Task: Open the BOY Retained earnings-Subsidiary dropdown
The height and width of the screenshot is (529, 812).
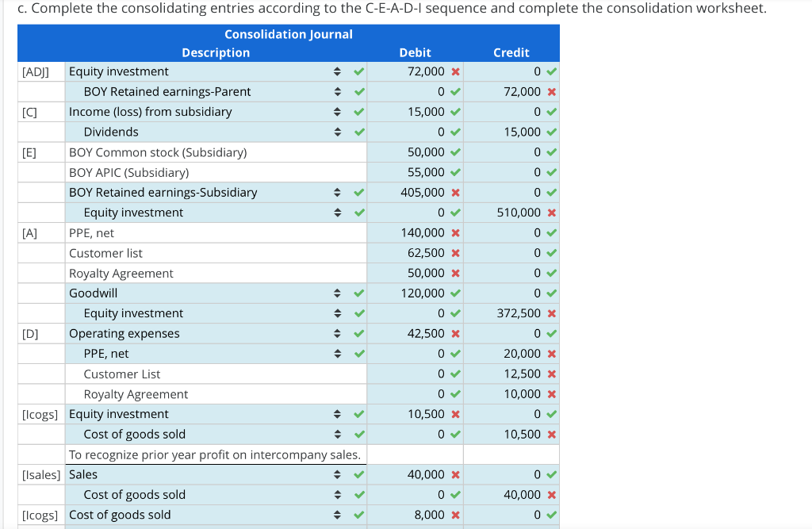Action: pos(216,193)
